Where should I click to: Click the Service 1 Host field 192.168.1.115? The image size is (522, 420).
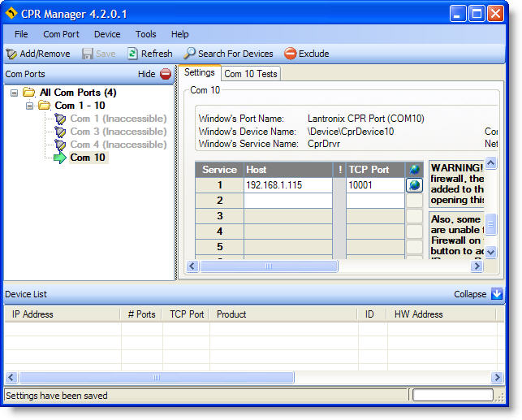tap(288, 185)
